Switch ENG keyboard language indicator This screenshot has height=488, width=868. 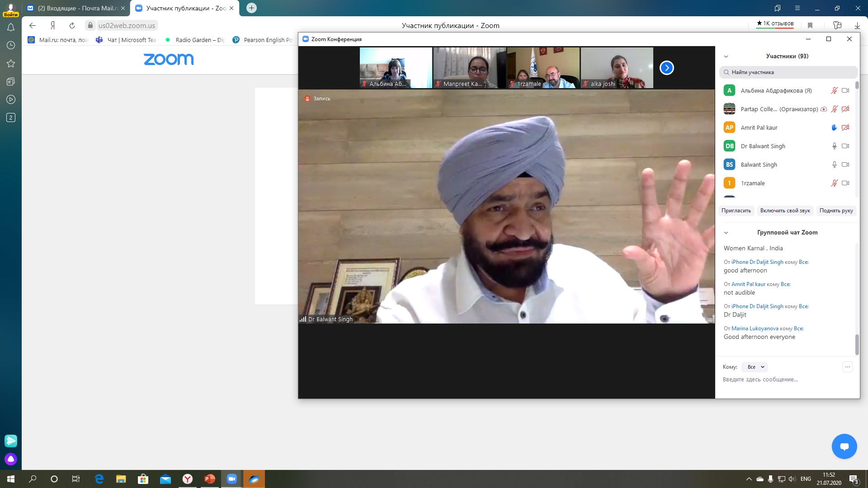806,479
